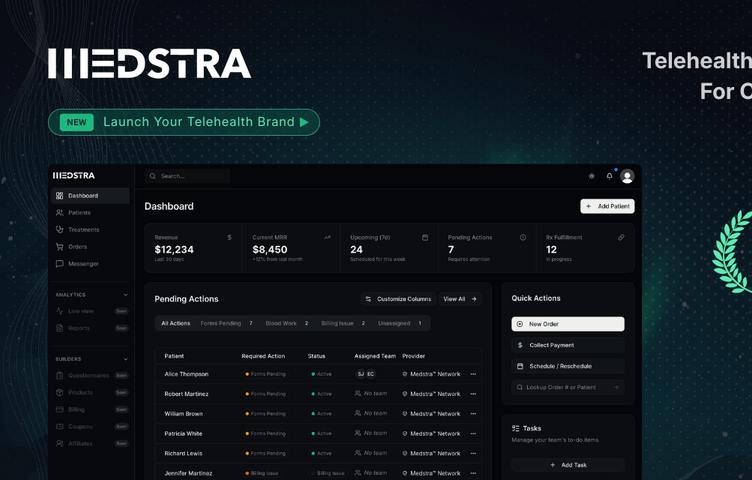Click the Rx Fulfillment link icon
Image resolution: width=752 pixels, height=480 pixels.
pos(621,238)
